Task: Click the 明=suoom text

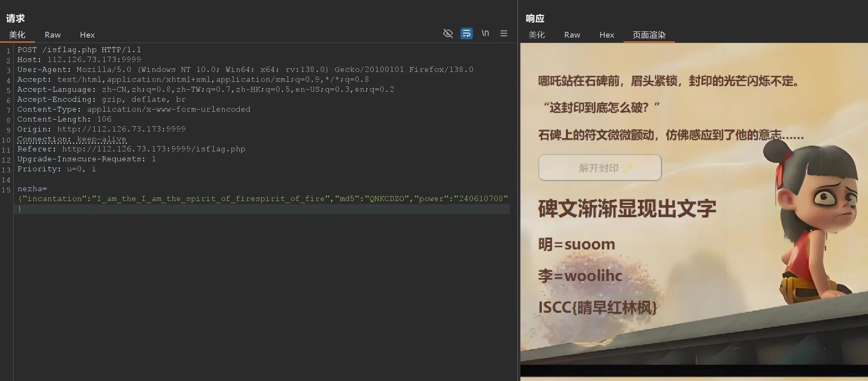Action: click(x=576, y=244)
